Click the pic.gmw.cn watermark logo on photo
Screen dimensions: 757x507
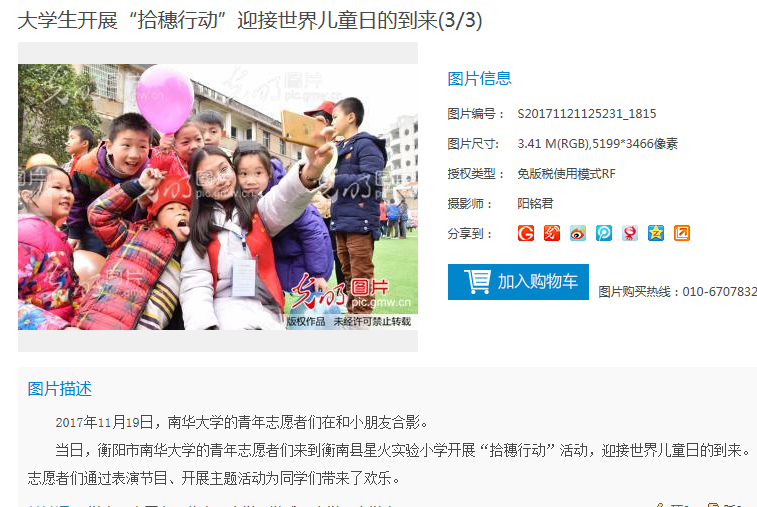(351, 293)
